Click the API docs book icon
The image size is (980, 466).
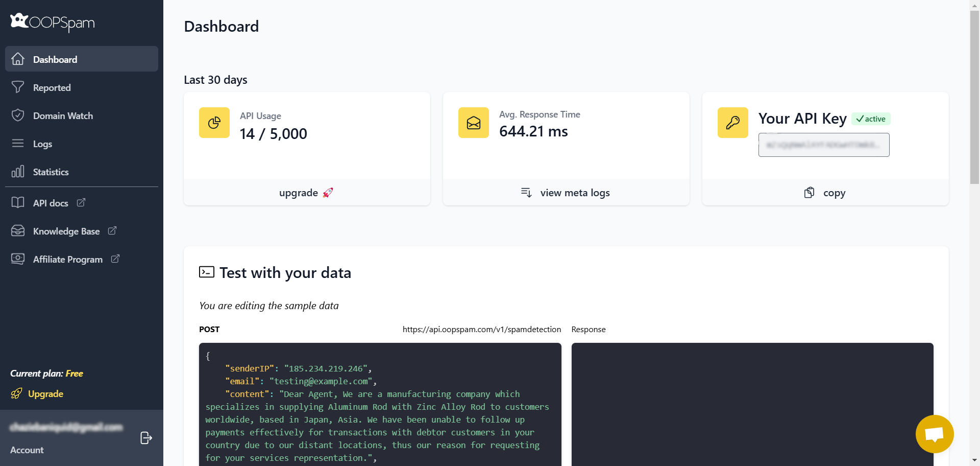[x=18, y=203]
